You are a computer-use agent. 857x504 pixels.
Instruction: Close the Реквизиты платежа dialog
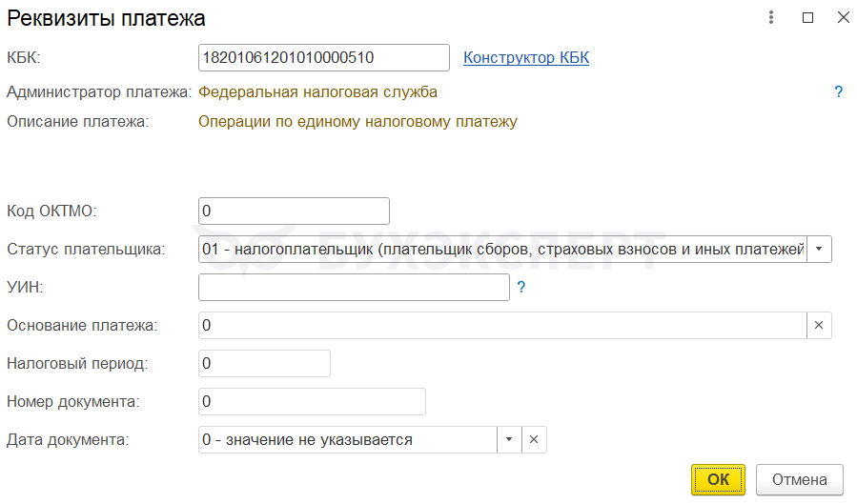(x=843, y=17)
